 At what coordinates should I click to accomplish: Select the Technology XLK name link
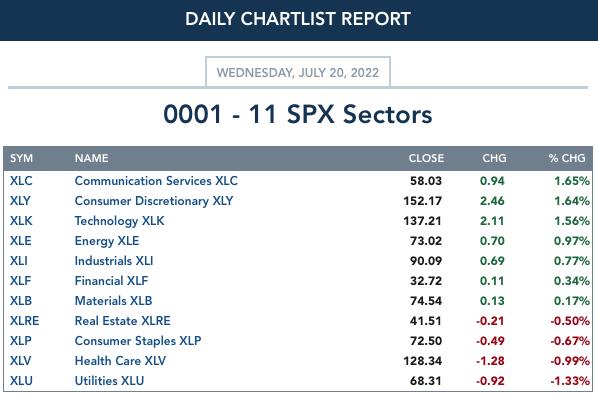pyautogui.click(x=119, y=221)
